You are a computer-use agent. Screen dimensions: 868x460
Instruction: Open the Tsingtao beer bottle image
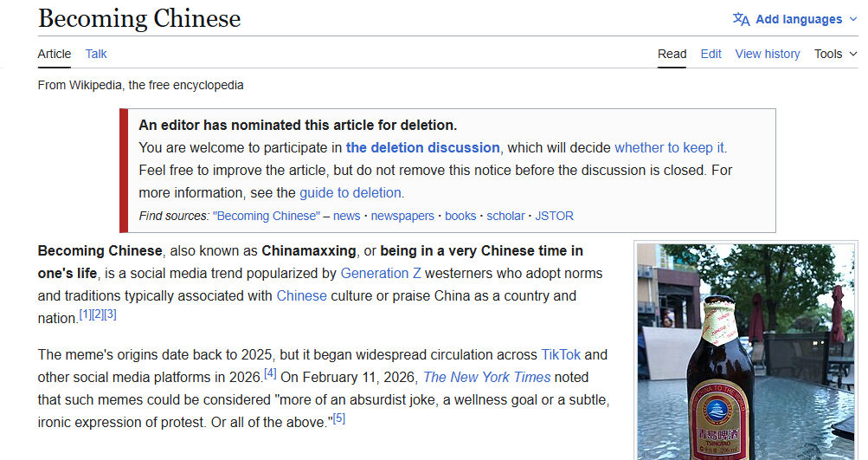745,352
